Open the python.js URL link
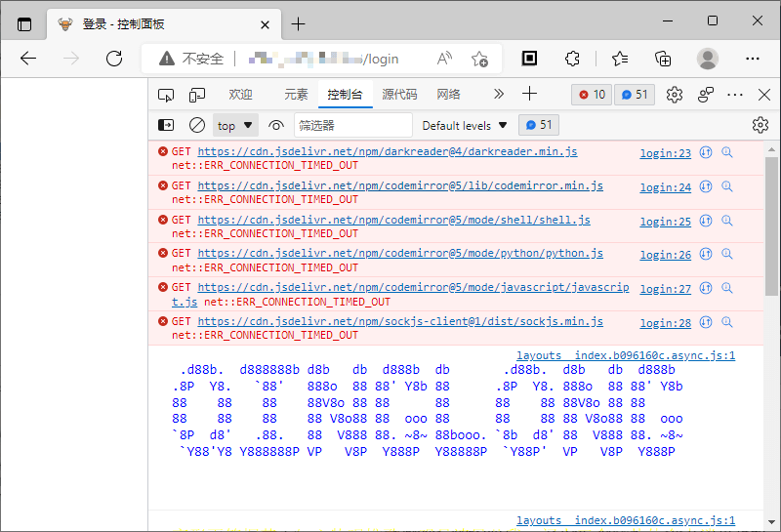This screenshot has height=532, width=781. point(400,253)
